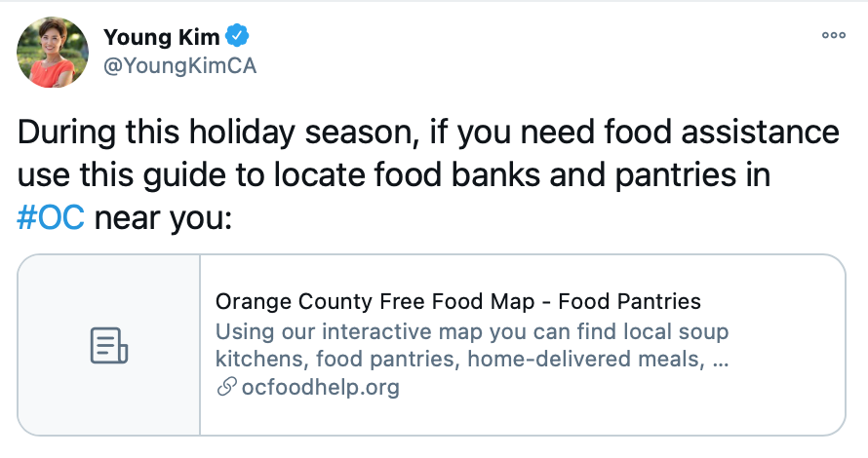Open Young Kim's profile photo avatar
The height and width of the screenshot is (458, 868).
[53, 52]
